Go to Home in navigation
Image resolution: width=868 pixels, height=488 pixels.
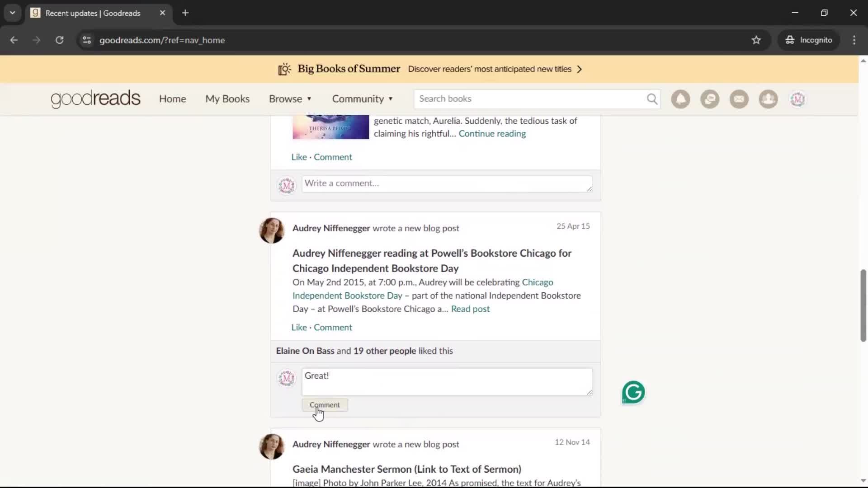pos(172,99)
